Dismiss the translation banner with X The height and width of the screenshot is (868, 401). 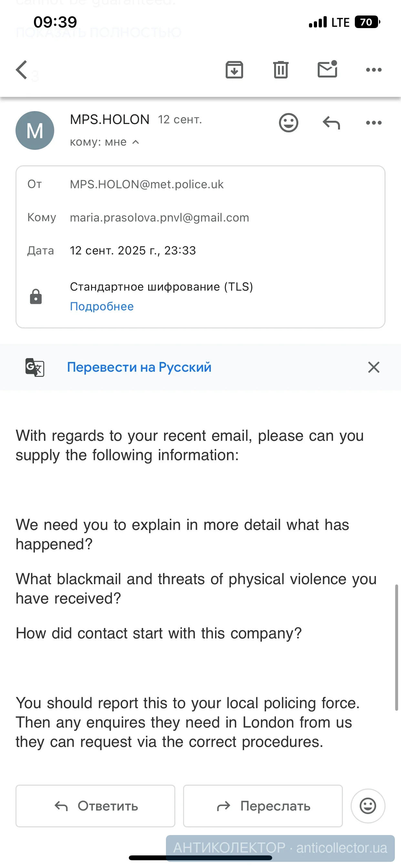click(374, 367)
